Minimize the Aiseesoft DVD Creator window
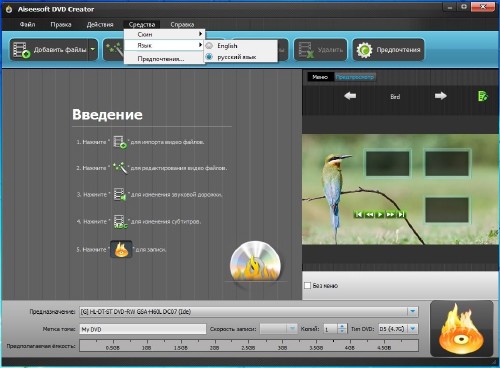The width and height of the screenshot is (500, 368). [x=450, y=7]
